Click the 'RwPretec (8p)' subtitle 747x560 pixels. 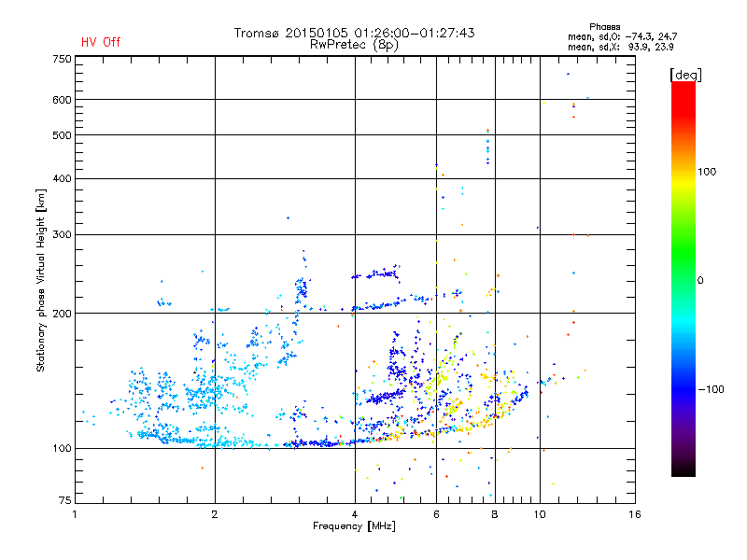tap(354, 45)
